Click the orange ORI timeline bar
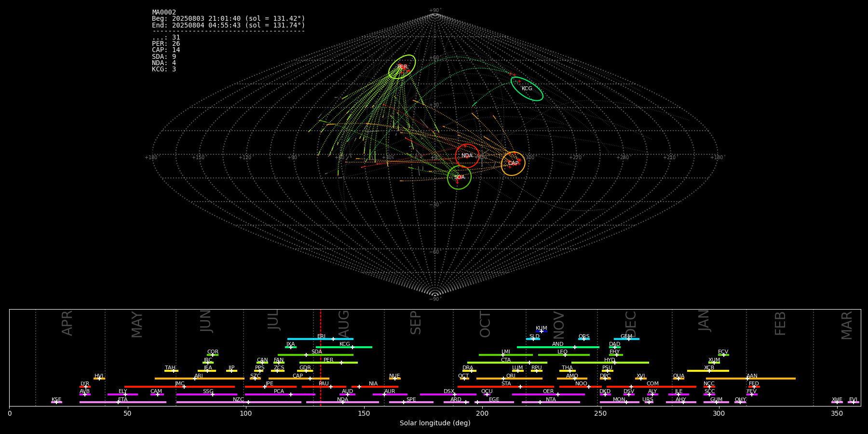868x434 pixels. pos(509,379)
